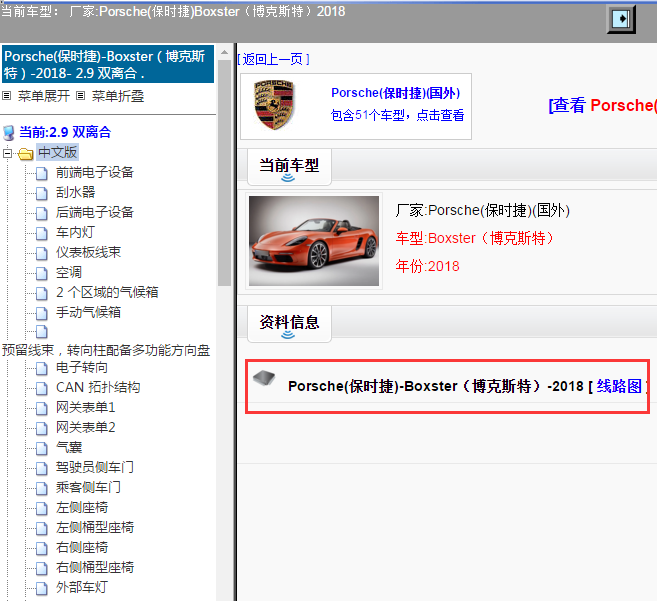Click page icon next to 左侧座椅
The image size is (657, 601).
coord(41,508)
